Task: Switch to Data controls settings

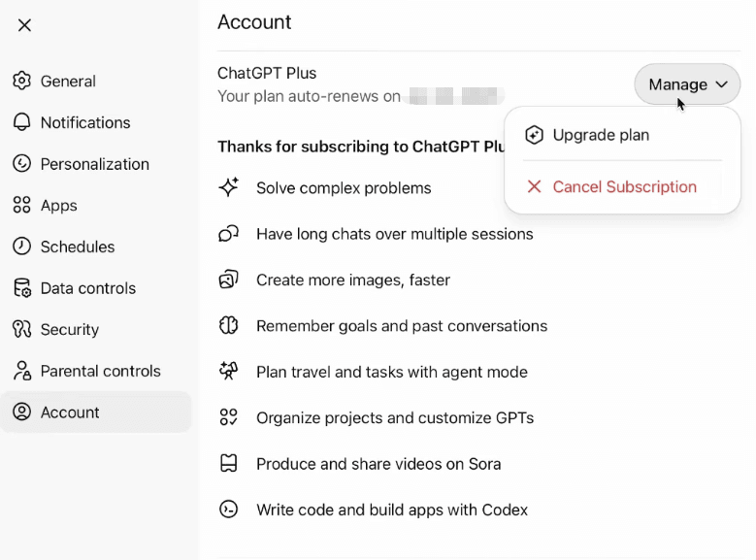Action: coord(87,288)
